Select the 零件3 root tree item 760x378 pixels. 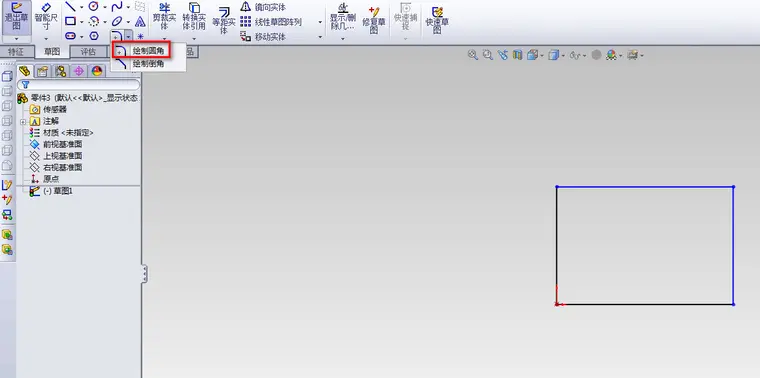pyautogui.click(x=78, y=98)
